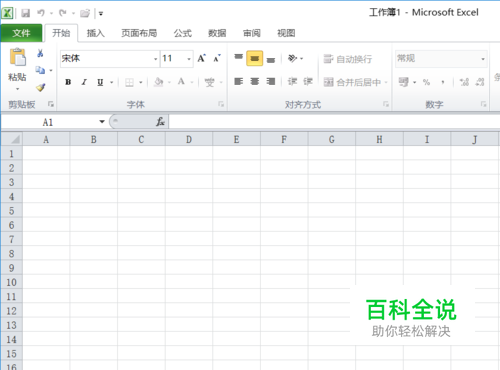The height and width of the screenshot is (370, 500).
Task: Open Customize Quick Access Toolbar dropdown
Action: coord(101,13)
